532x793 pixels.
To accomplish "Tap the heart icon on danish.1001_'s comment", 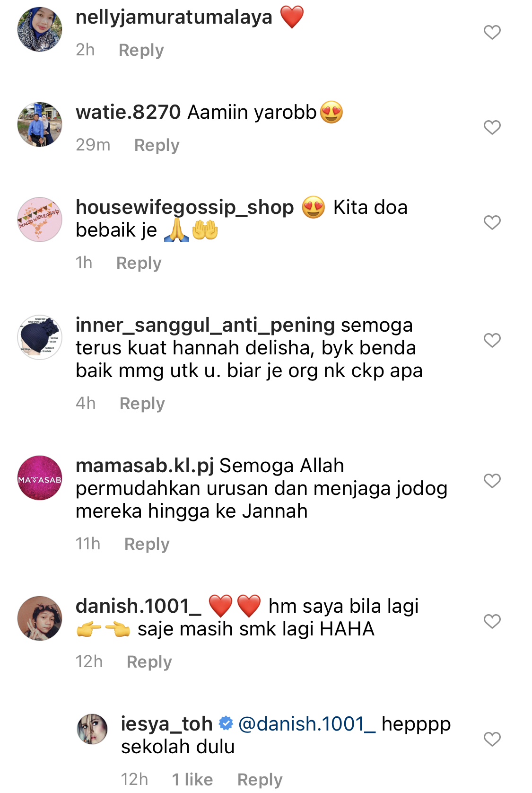I will click(492, 621).
